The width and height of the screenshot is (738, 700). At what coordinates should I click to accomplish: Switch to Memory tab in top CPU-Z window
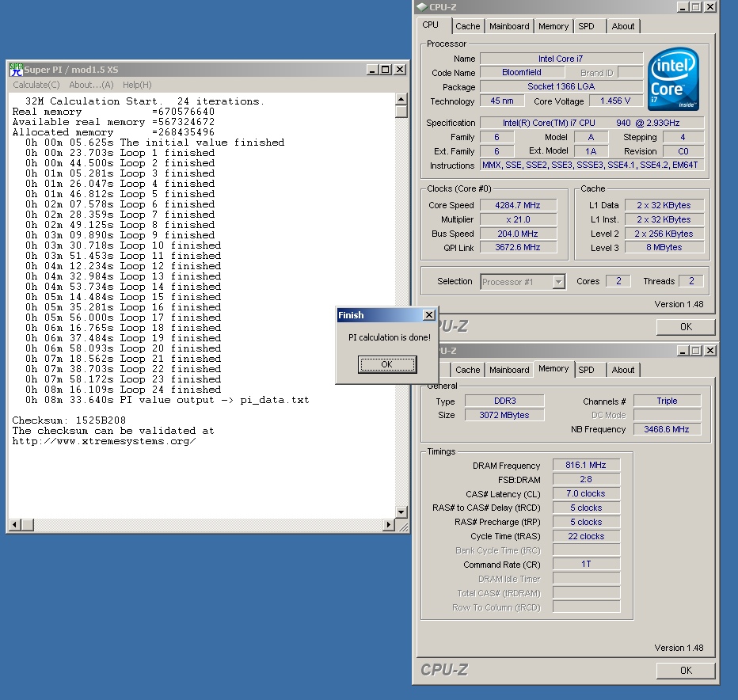click(x=553, y=26)
